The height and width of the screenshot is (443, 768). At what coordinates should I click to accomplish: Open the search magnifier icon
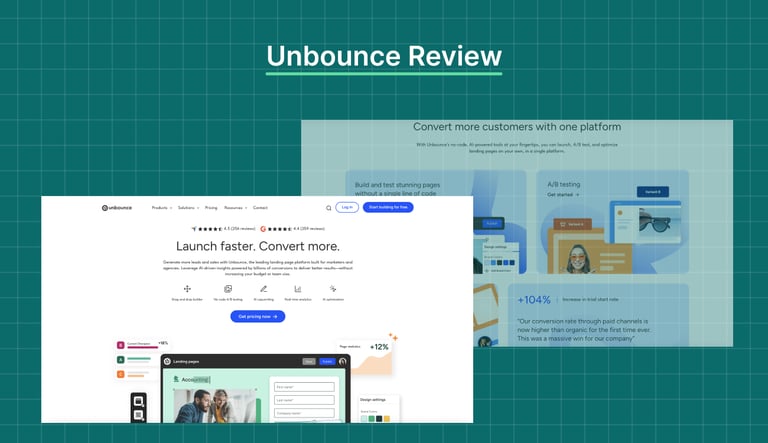click(329, 208)
